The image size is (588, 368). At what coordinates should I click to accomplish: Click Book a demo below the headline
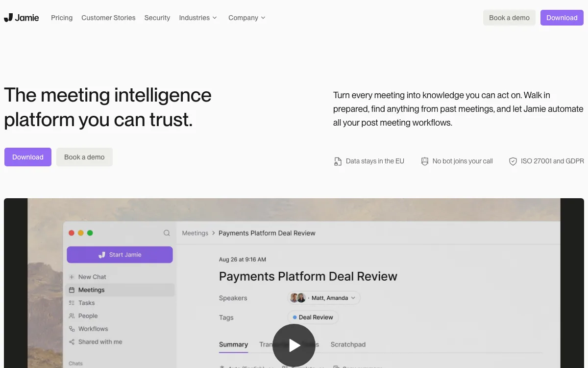pos(84,157)
